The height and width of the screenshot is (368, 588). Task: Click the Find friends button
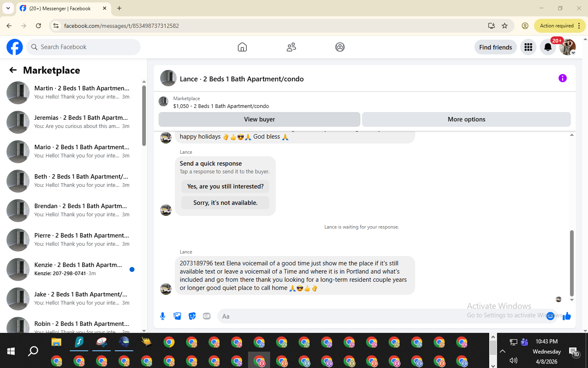[x=496, y=47]
